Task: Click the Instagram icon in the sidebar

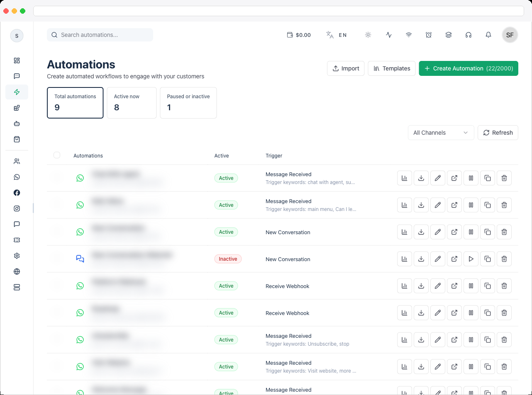Action: pyautogui.click(x=17, y=208)
